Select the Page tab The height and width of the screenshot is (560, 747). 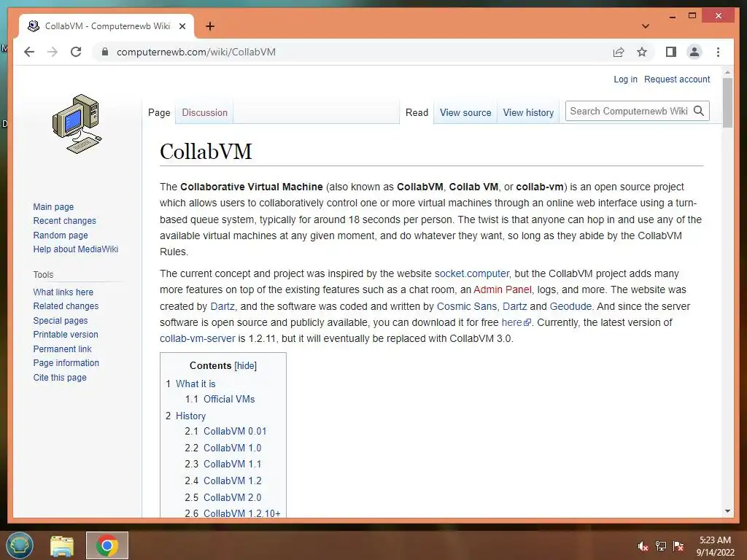(x=159, y=112)
